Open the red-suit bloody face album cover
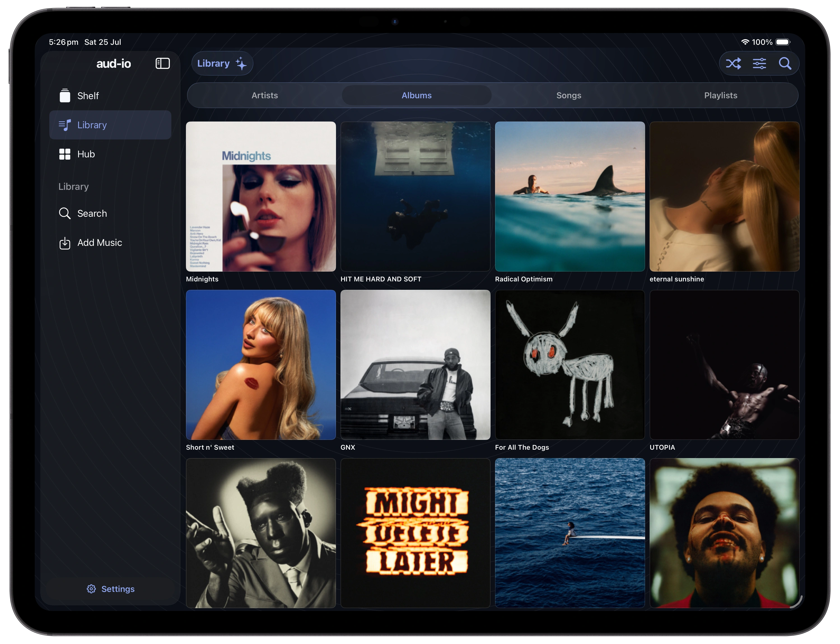This screenshot has width=840, height=644. pos(724,533)
